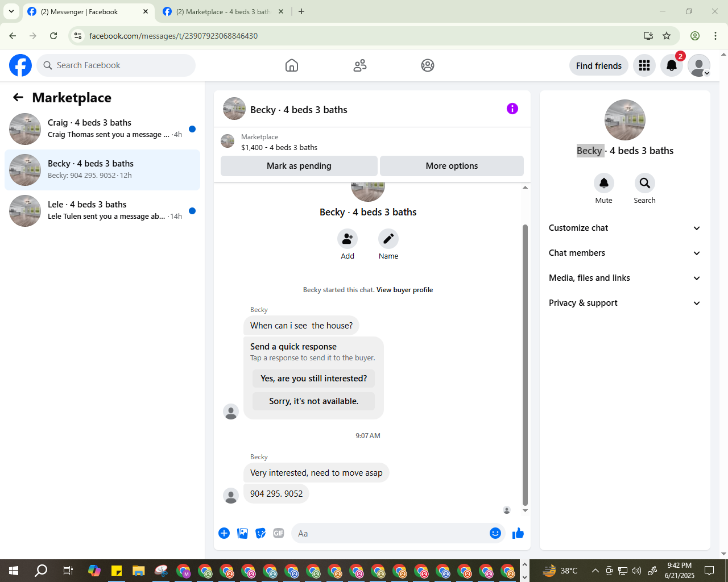Expand the Privacy & support section
728x582 pixels.
coord(624,303)
